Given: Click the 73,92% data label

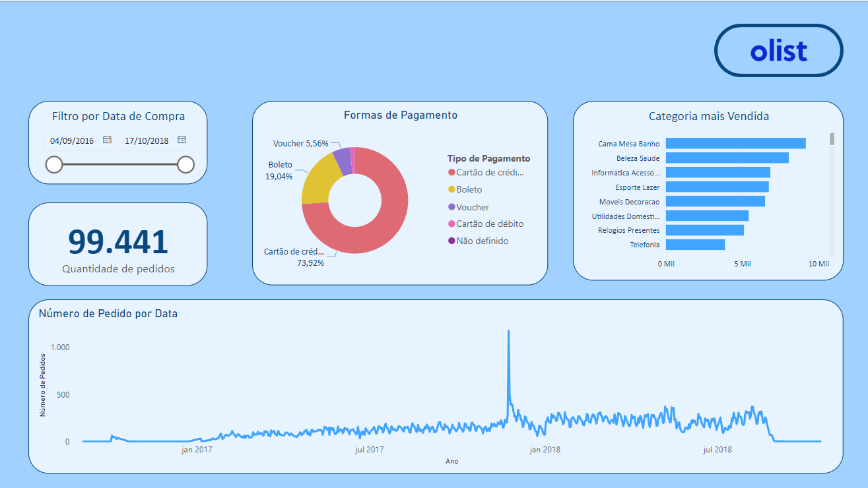Looking at the screenshot, I should [310, 262].
